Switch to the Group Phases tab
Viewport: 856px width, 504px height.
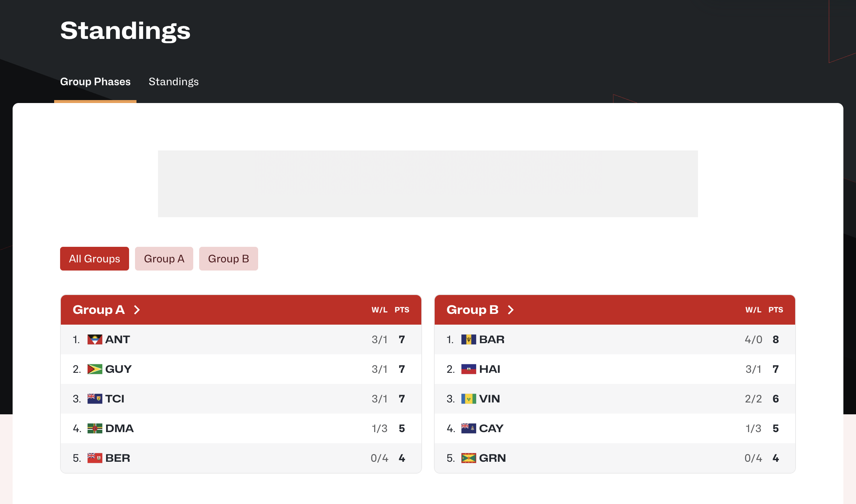tap(95, 82)
